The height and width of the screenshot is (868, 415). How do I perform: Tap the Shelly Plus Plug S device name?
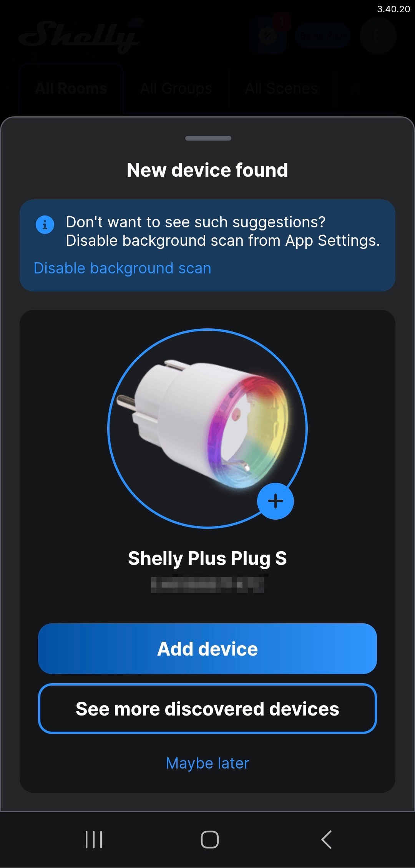[207, 558]
